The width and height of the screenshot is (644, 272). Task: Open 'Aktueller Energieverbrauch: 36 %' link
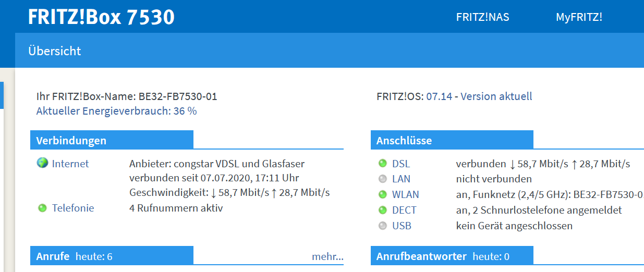pyautogui.click(x=116, y=111)
